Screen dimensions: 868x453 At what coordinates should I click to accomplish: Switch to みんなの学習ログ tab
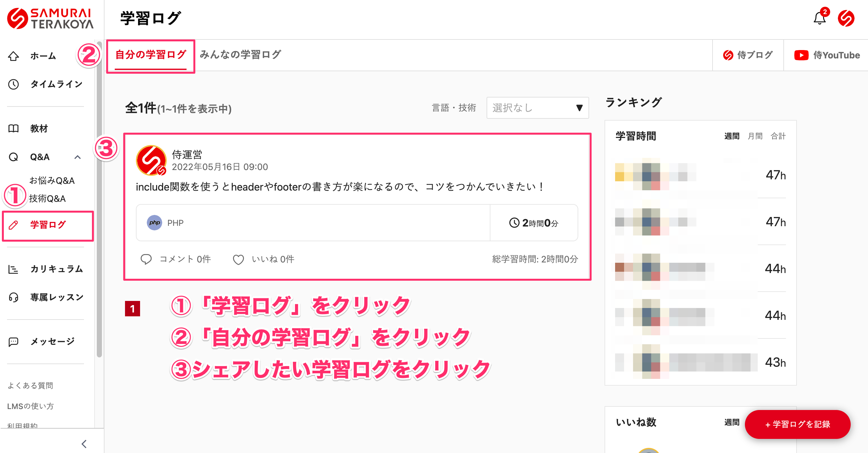point(240,55)
